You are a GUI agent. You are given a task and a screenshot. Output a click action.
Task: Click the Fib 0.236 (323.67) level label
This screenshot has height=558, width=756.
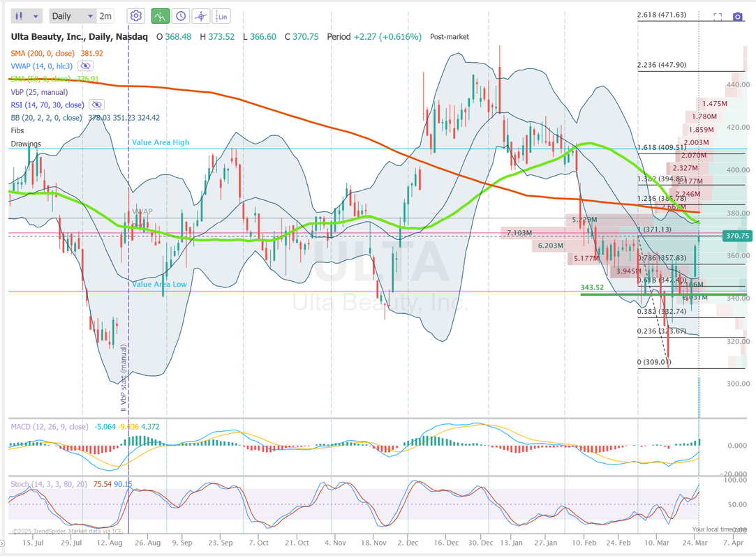click(x=662, y=331)
